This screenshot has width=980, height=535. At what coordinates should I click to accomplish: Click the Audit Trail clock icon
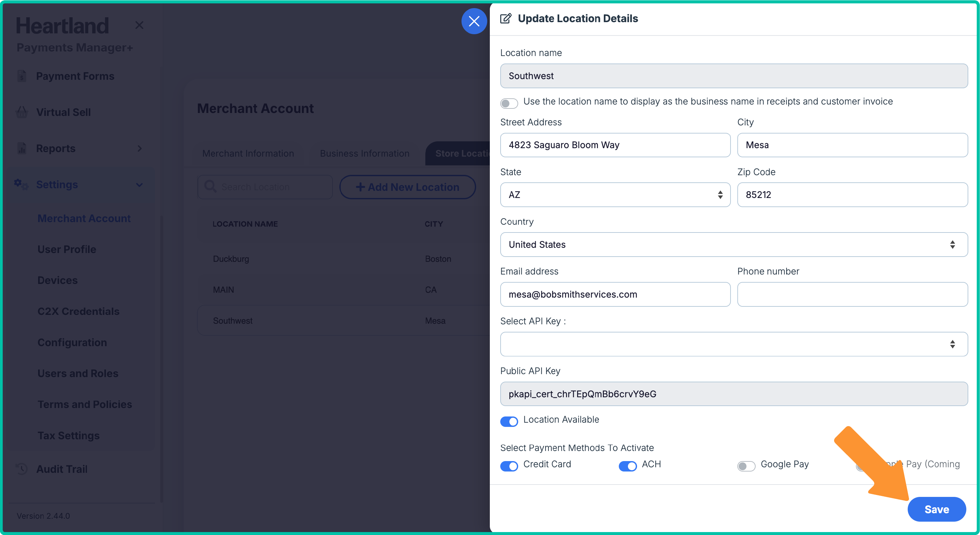[x=22, y=469]
